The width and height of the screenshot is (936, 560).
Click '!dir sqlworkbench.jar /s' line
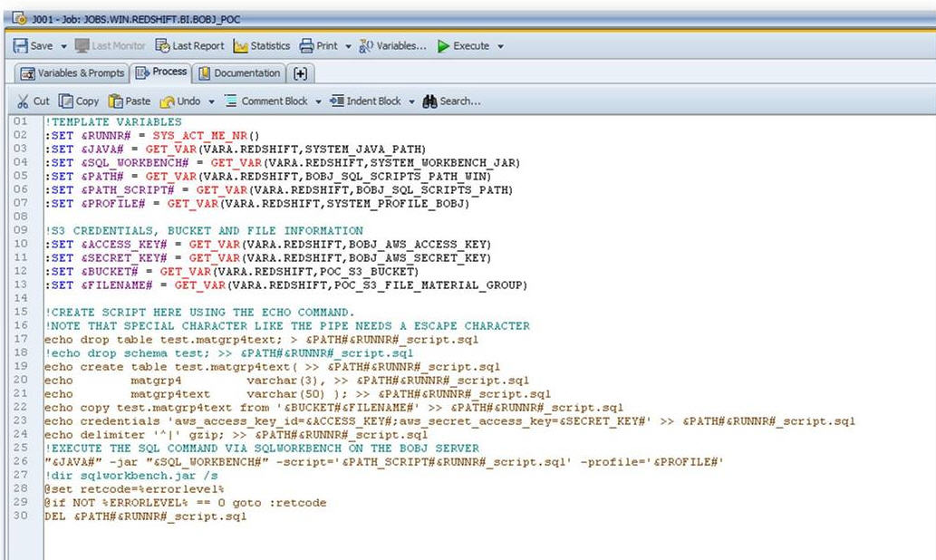(131, 477)
